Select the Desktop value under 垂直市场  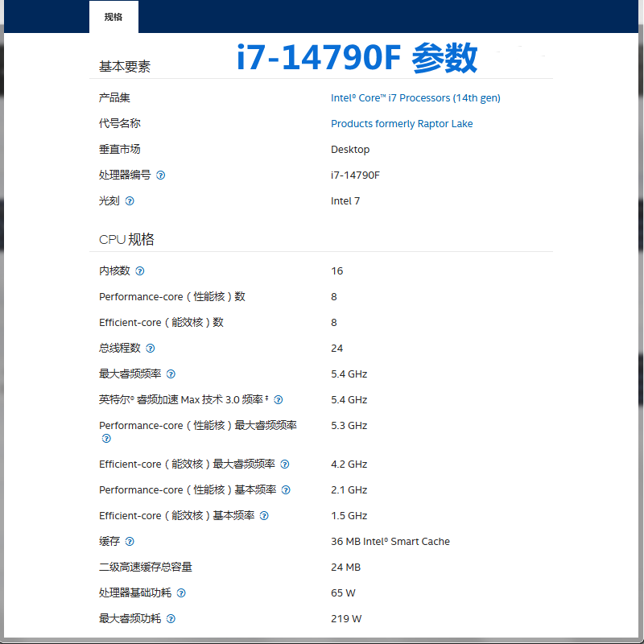click(350, 149)
